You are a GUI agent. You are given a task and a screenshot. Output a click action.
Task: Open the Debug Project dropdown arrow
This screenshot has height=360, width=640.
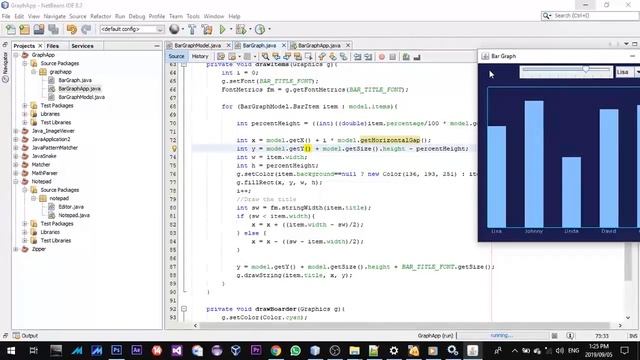tap(250, 29)
